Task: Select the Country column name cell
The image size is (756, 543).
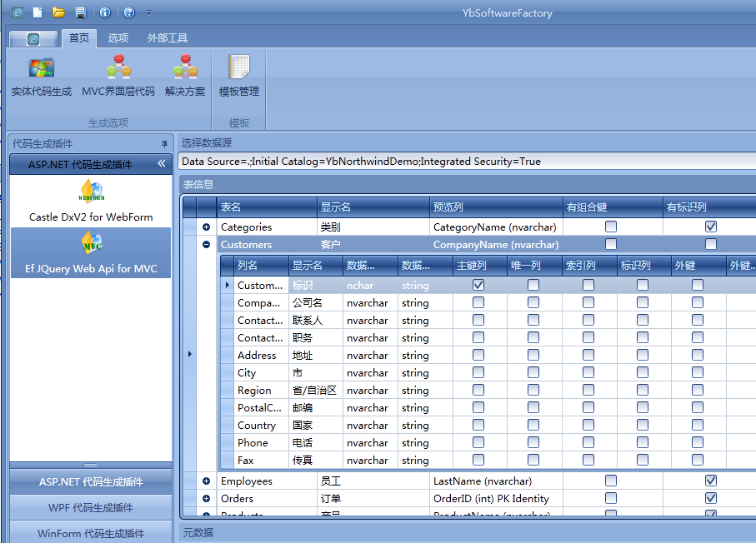Action: (261, 426)
